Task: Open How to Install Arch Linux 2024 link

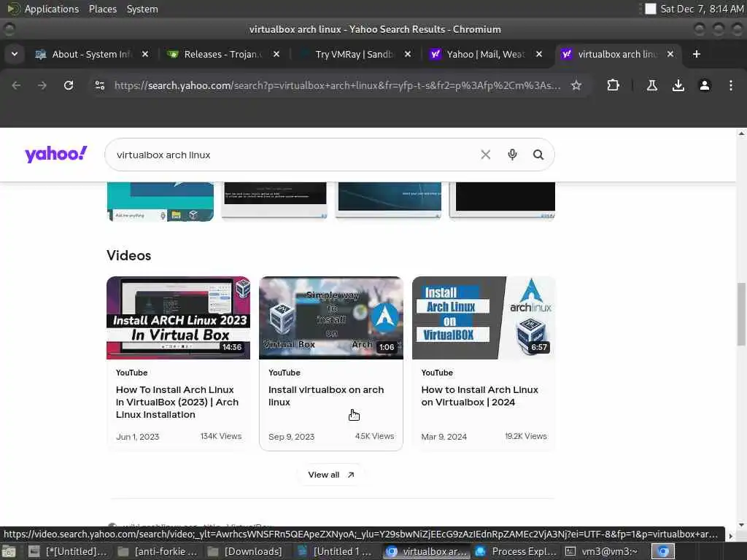Action: (479, 396)
